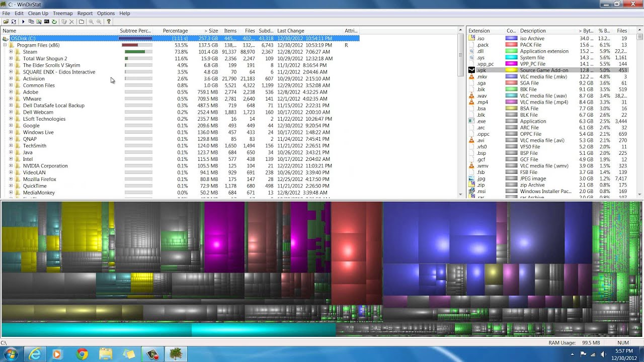Expand the Steam folder node
Screen dimensions: 644x362
tap(11, 52)
